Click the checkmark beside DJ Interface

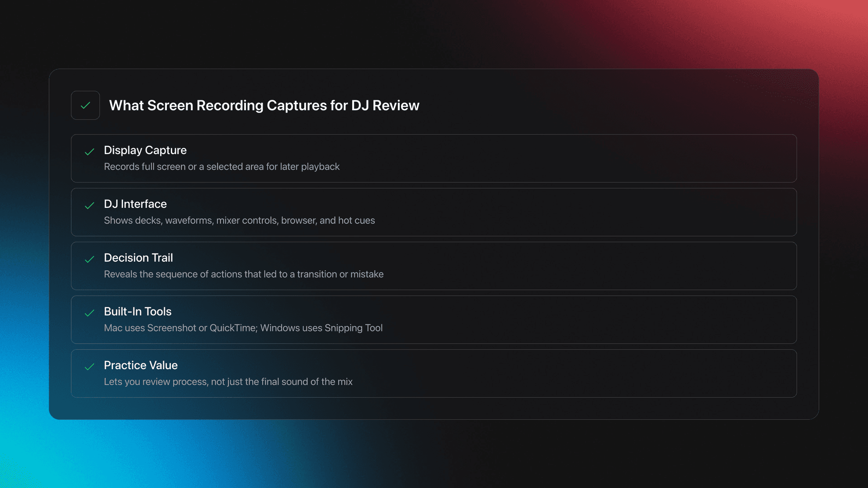click(x=90, y=206)
